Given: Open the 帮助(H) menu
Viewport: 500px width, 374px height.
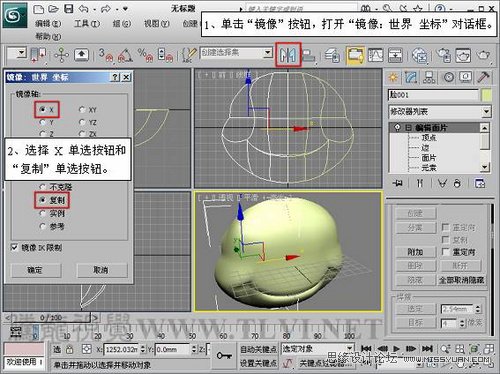Looking at the screenshot, I should (x=48, y=36).
